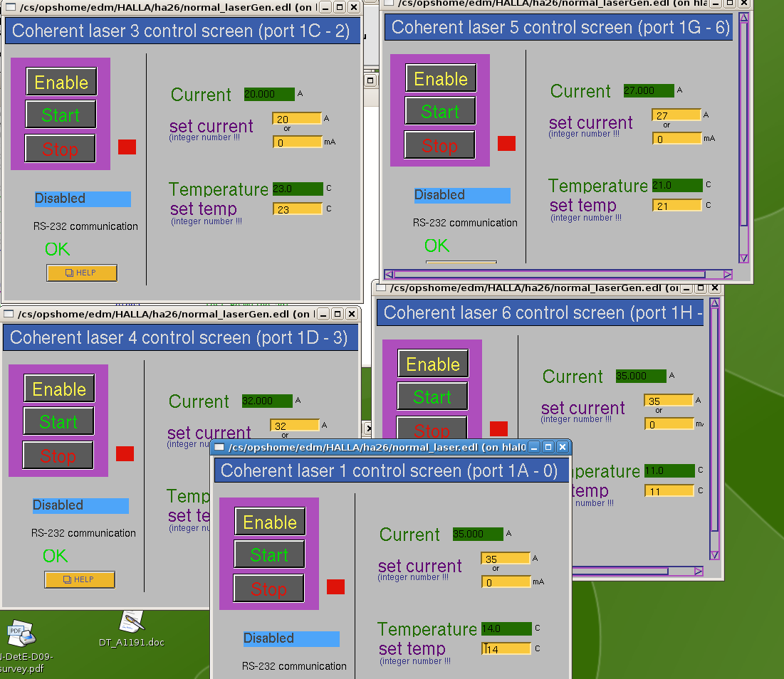Click the Disabled status bar in laser 3 window
This screenshot has width=784, height=679.
coord(83,199)
